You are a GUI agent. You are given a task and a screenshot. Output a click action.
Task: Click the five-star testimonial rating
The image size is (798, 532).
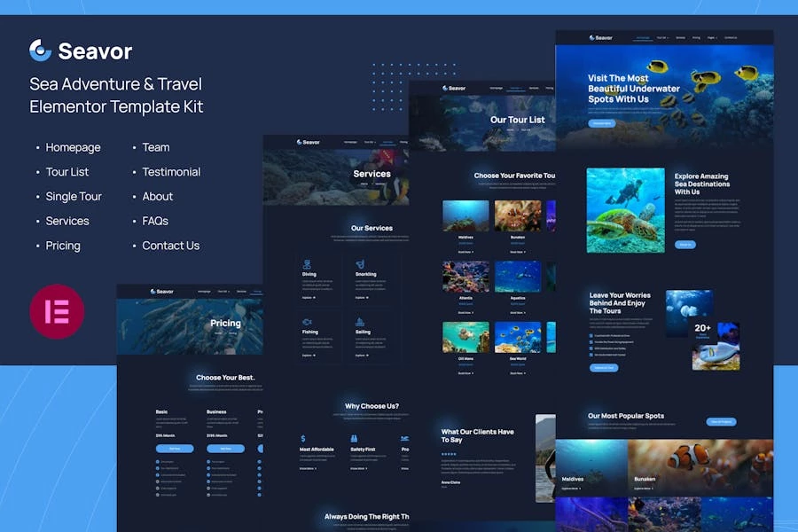click(449, 453)
